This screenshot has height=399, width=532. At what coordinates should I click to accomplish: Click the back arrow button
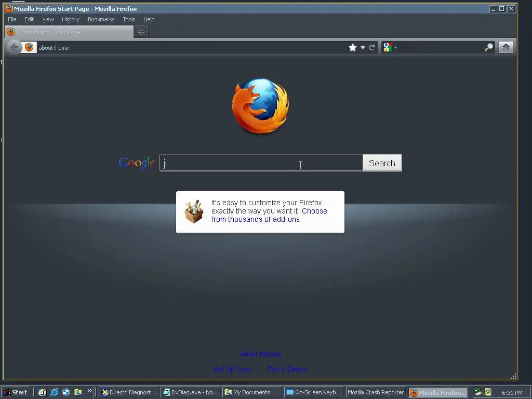pos(14,47)
